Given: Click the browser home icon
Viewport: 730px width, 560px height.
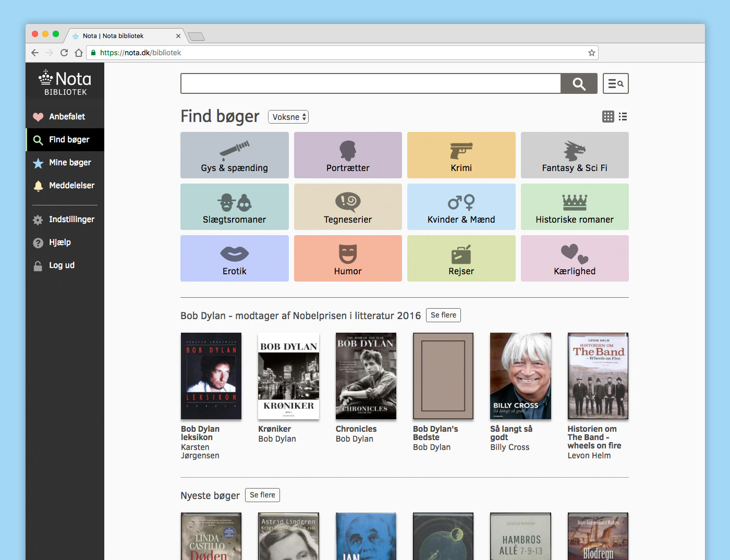Looking at the screenshot, I should [x=79, y=53].
